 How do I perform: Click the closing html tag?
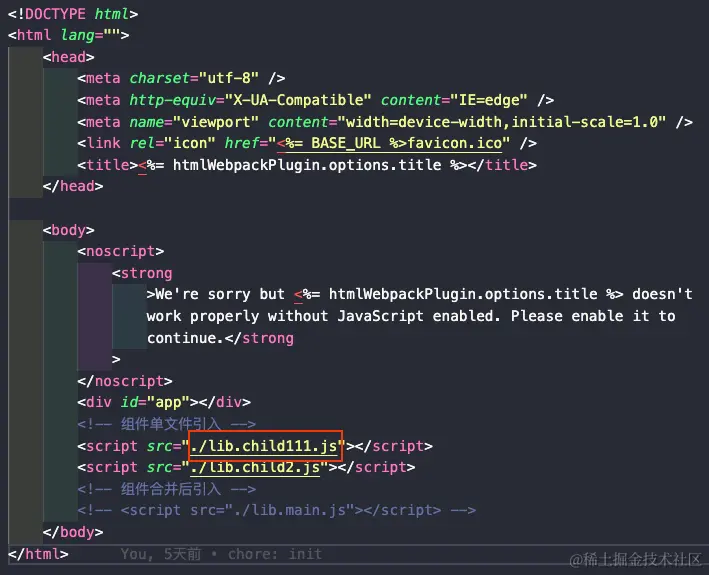38,554
